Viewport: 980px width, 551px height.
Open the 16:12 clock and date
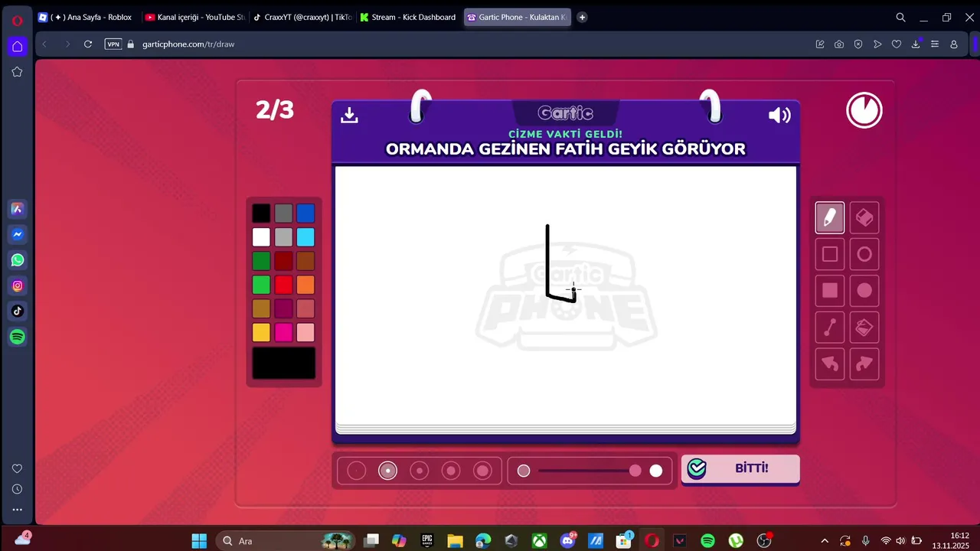click(x=950, y=541)
